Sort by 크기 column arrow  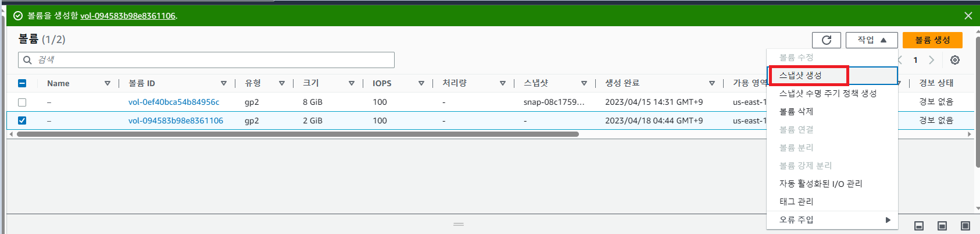[352, 83]
